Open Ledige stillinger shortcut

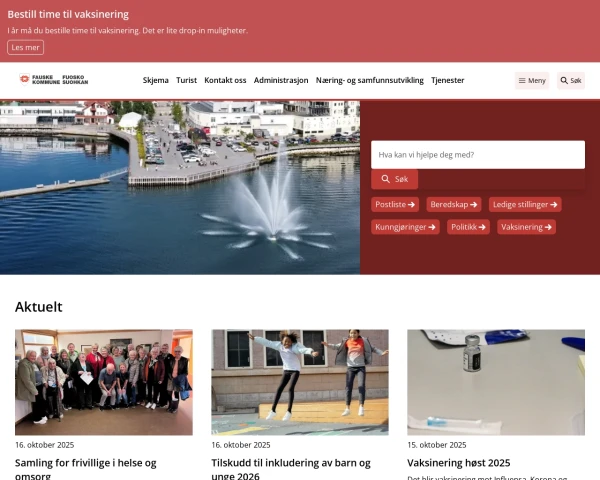point(524,204)
